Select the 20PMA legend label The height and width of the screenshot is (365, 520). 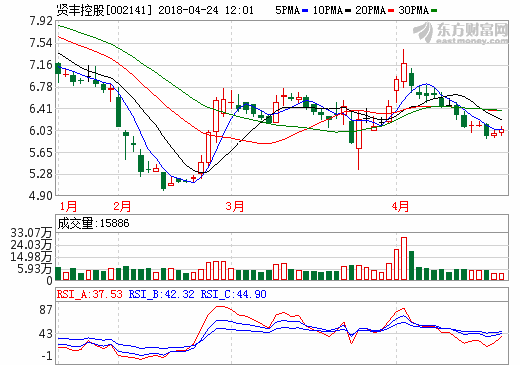[370, 11]
